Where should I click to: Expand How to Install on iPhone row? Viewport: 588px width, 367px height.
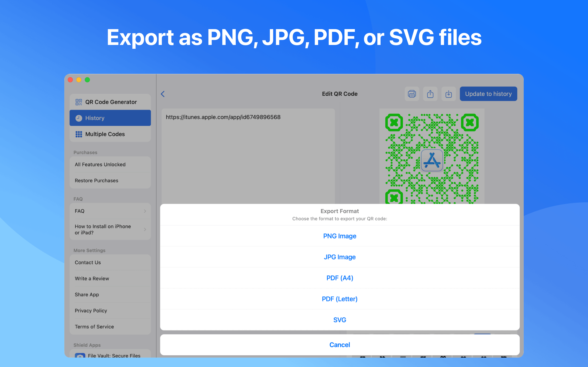pyautogui.click(x=145, y=229)
